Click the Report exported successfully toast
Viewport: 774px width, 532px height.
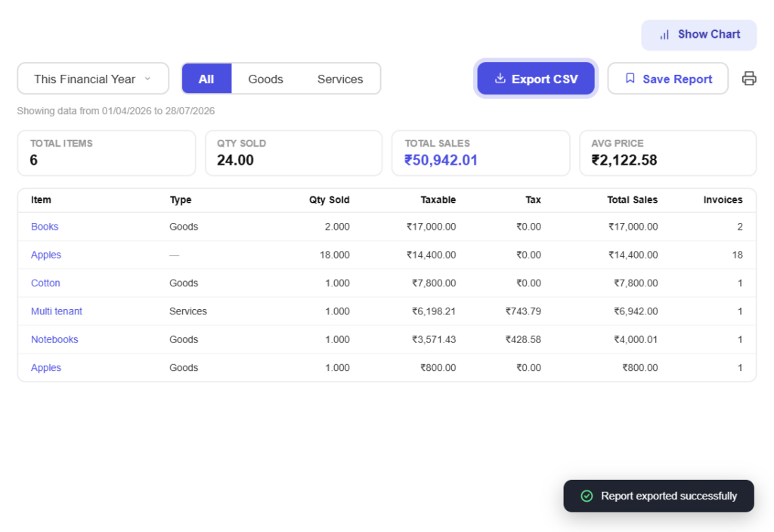(658, 496)
